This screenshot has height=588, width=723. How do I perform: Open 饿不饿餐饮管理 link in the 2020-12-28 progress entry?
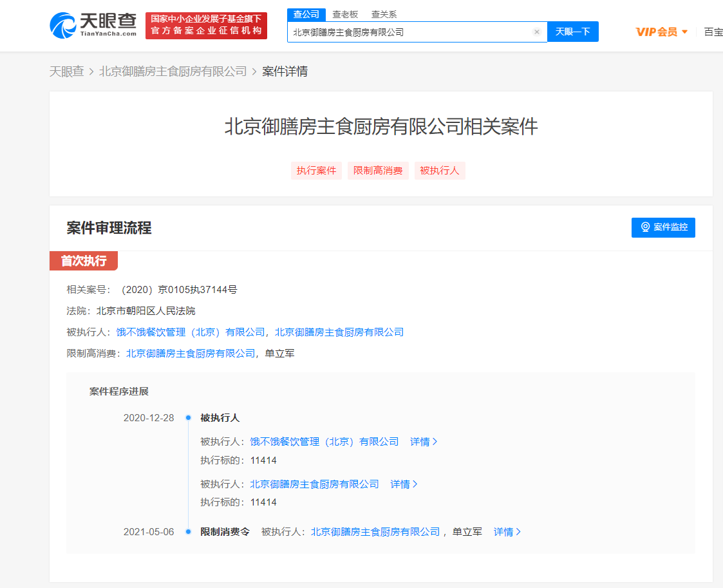tap(324, 442)
